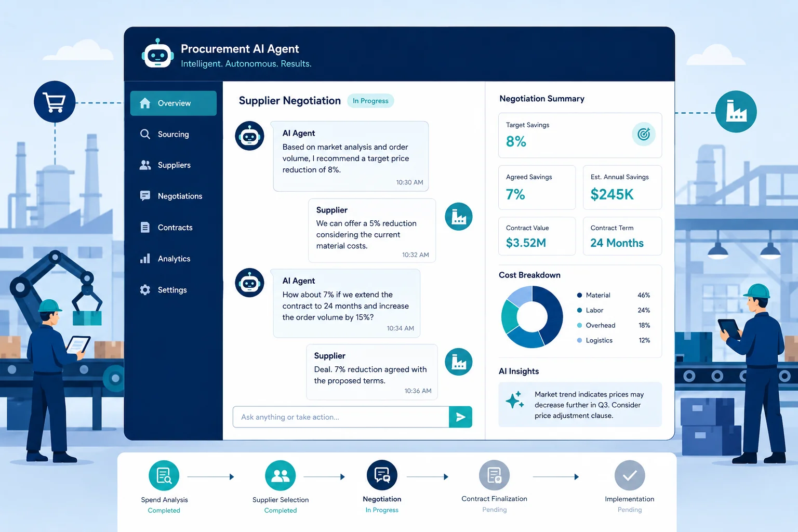This screenshot has height=532, width=798.
Task: Focus the Ask anything input field
Action: click(x=341, y=417)
